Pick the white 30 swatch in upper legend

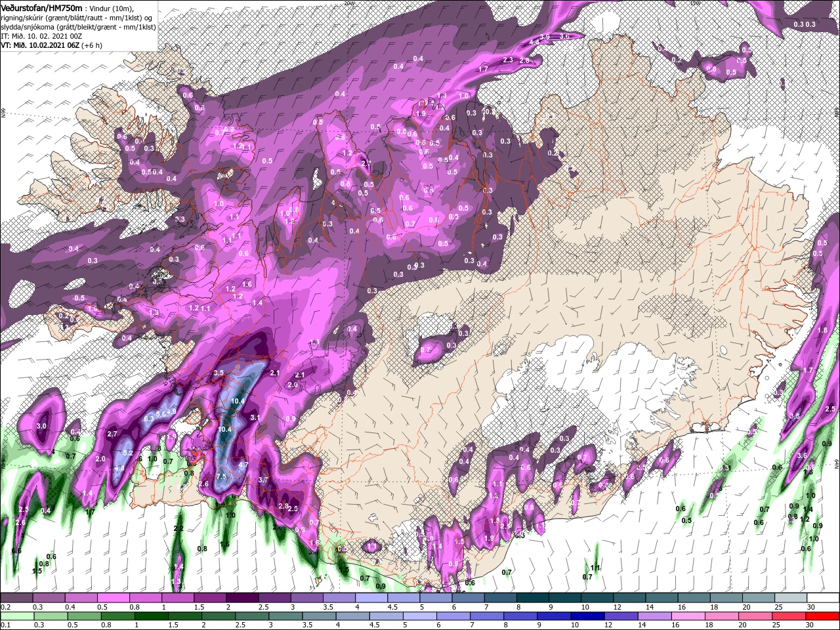pos(823,598)
